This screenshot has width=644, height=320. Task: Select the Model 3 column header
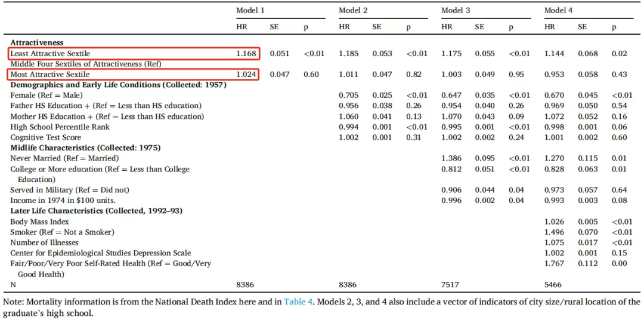(456, 10)
